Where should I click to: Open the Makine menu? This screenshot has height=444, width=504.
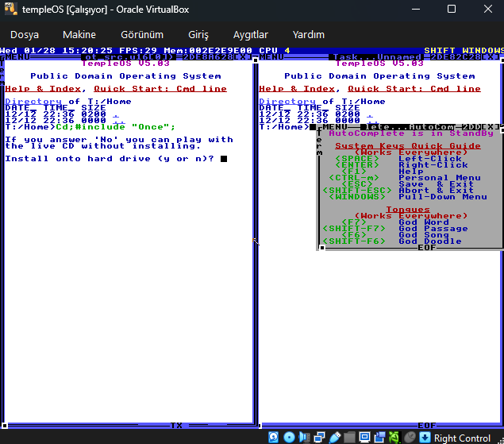click(79, 34)
